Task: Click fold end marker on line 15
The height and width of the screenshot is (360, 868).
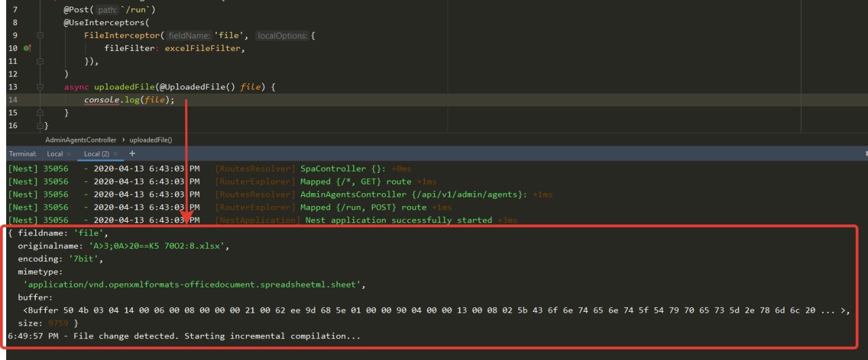Action: 41,113
